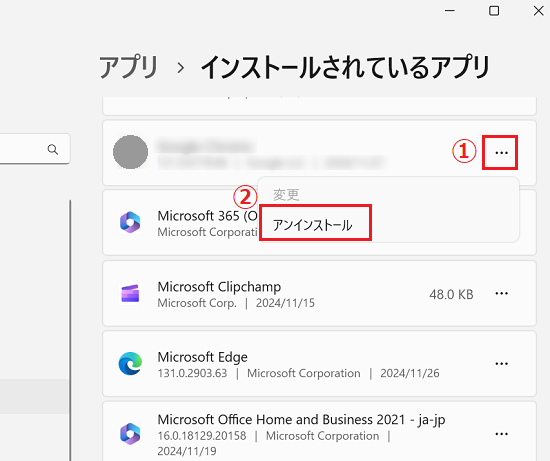
Task: Click the left sidebar vertical scrollbar
Action: [x=70, y=330]
